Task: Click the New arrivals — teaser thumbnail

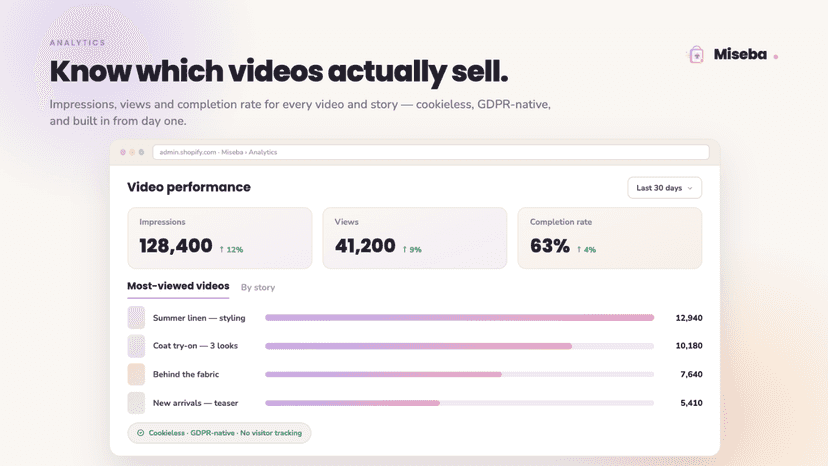Action: pyautogui.click(x=136, y=403)
